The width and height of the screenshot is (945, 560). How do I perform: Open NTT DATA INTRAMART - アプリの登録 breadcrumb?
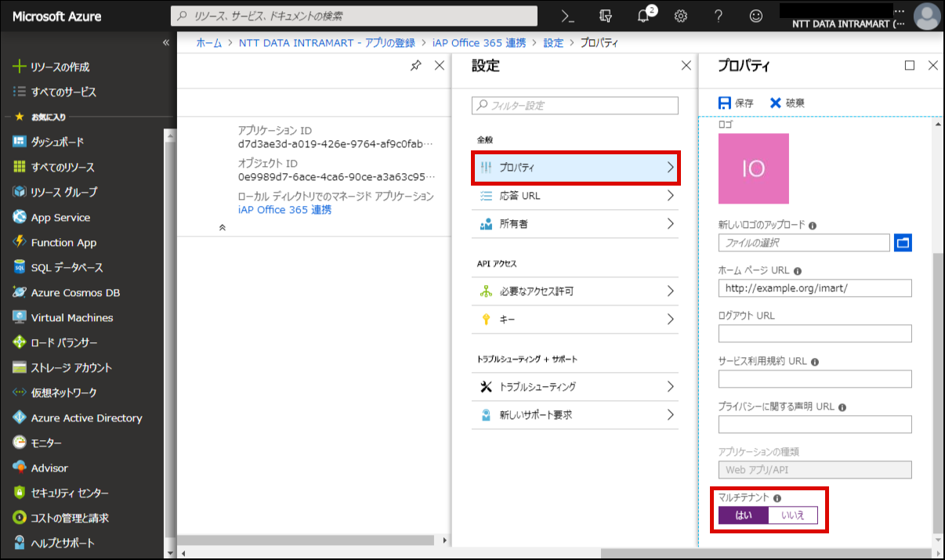327,42
